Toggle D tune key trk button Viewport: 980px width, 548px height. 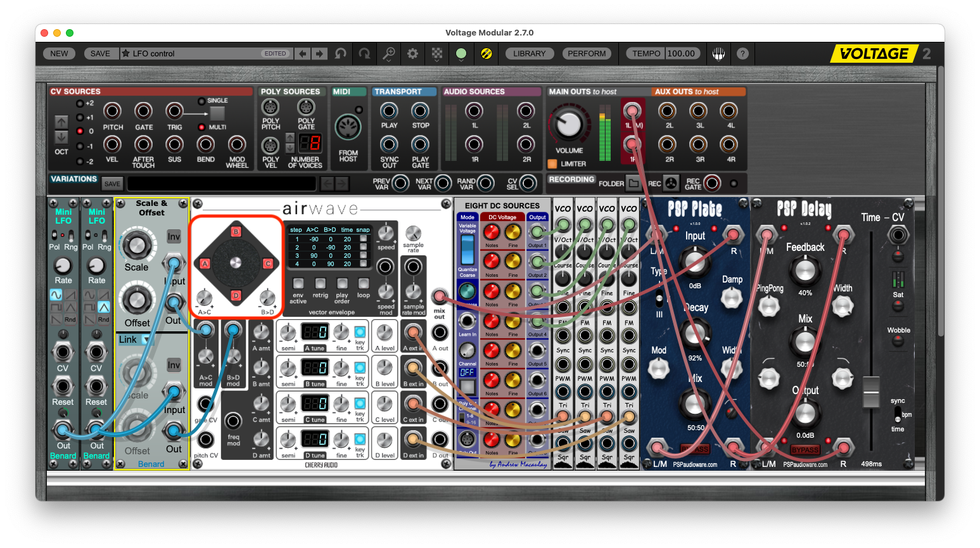(x=360, y=439)
